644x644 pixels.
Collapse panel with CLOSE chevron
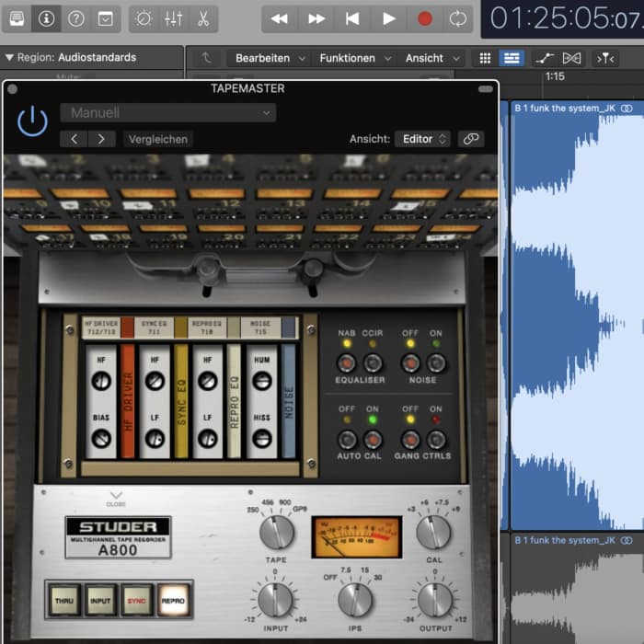pyautogui.click(x=116, y=498)
